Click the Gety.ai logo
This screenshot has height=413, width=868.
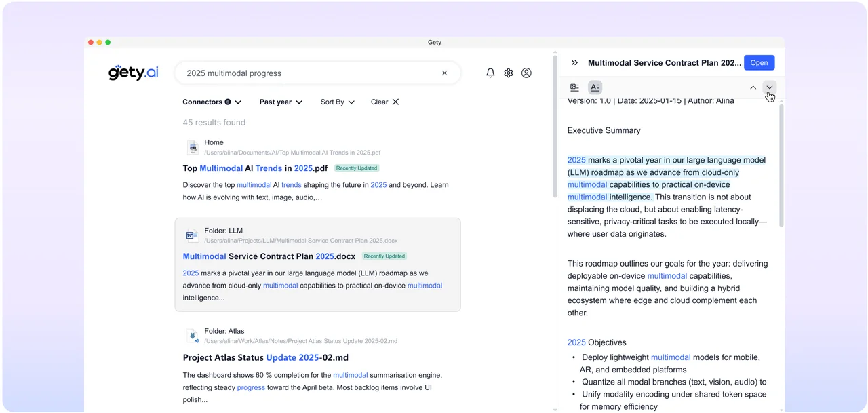[x=133, y=73]
